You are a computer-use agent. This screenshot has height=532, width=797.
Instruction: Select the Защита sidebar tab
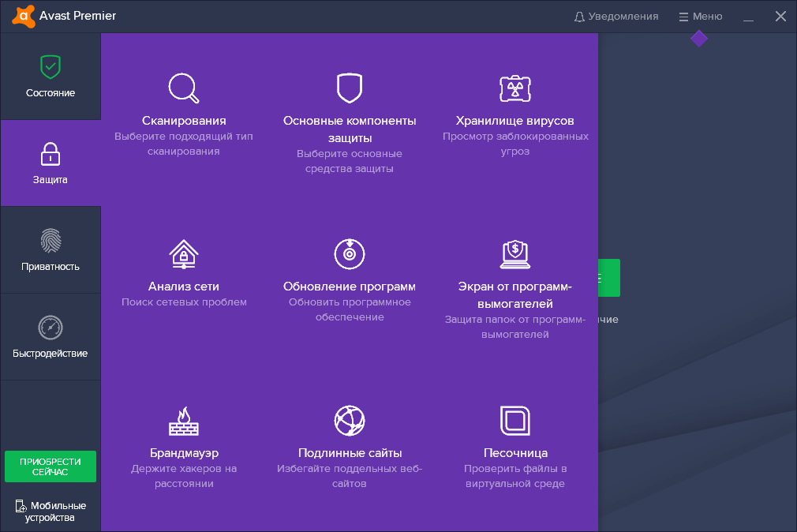click(x=51, y=163)
